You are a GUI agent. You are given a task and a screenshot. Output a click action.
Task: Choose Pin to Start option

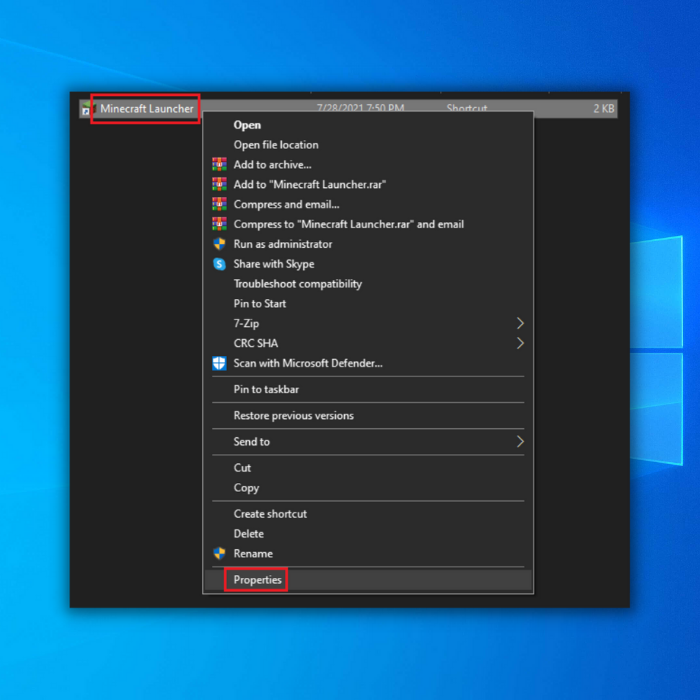click(259, 304)
